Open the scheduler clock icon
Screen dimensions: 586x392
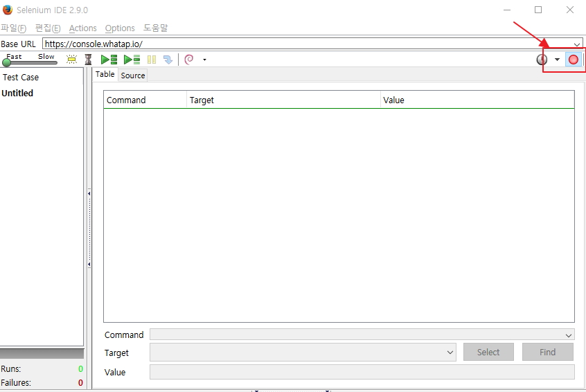point(542,60)
